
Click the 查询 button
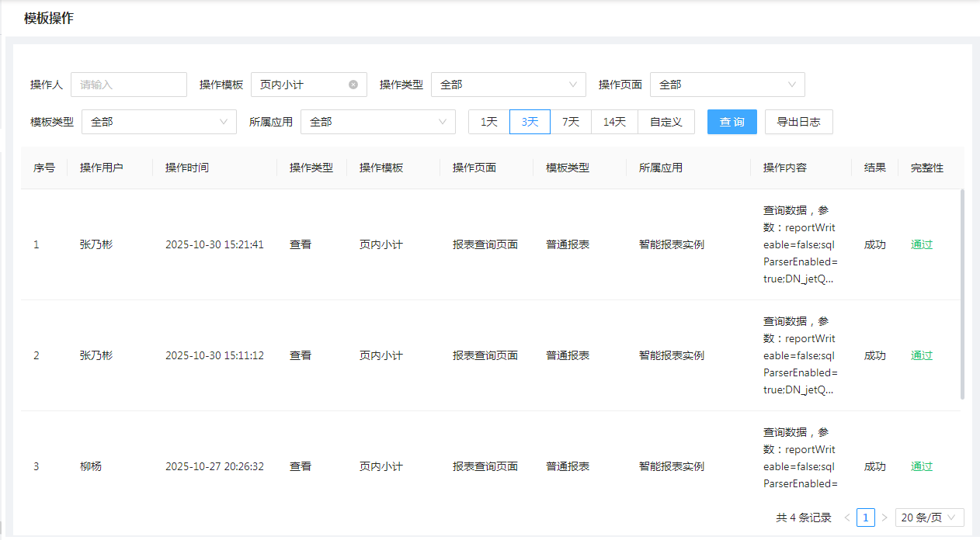(x=732, y=122)
